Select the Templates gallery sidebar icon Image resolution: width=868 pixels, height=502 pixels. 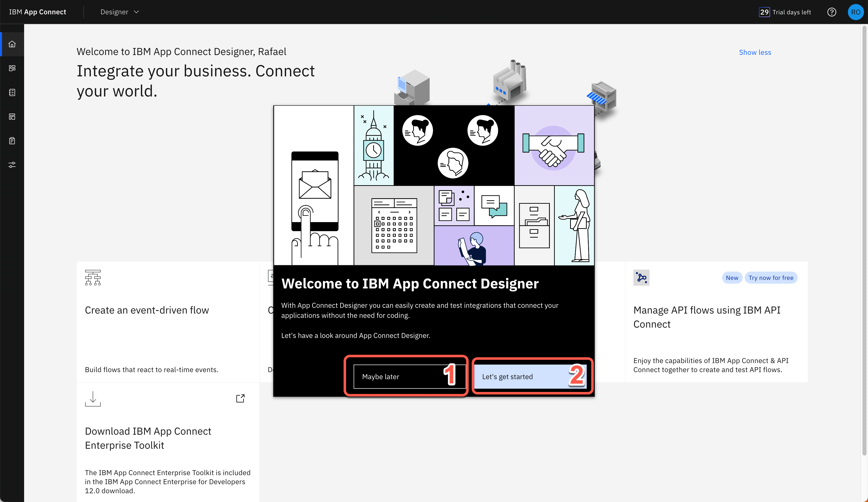tap(12, 117)
